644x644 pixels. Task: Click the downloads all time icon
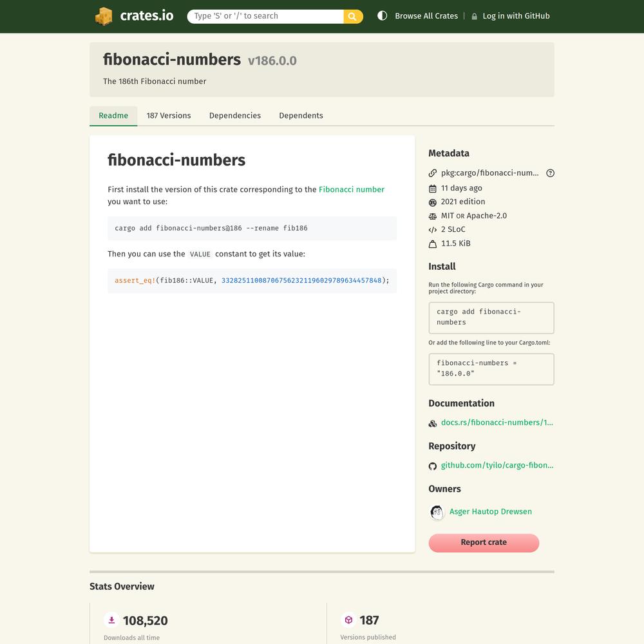pos(111,620)
